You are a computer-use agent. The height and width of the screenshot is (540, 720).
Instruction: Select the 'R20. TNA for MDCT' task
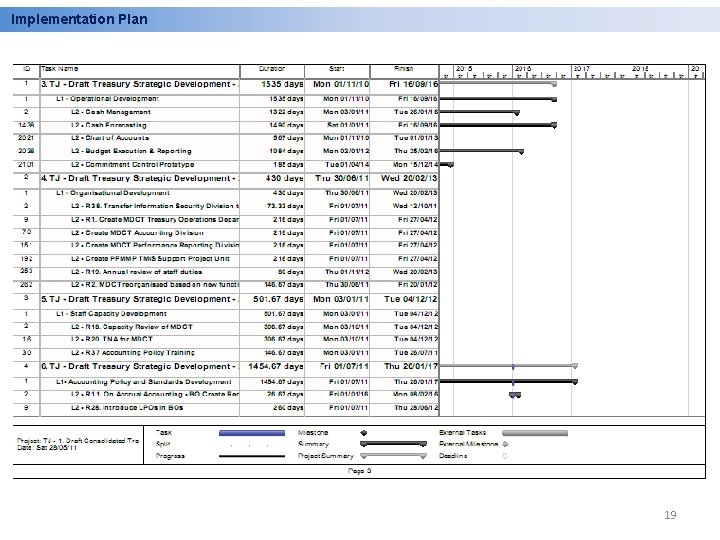point(112,339)
